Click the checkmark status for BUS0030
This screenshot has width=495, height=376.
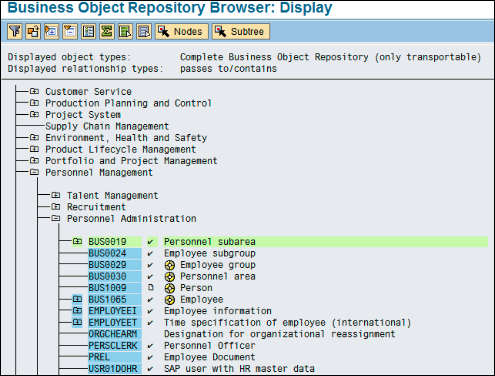(x=150, y=277)
